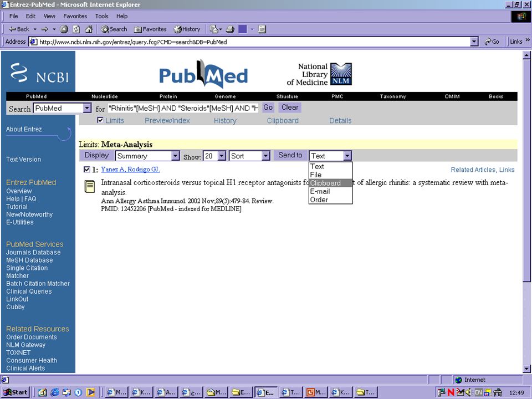
Task: Click the Go button next to query
Action: (x=268, y=108)
